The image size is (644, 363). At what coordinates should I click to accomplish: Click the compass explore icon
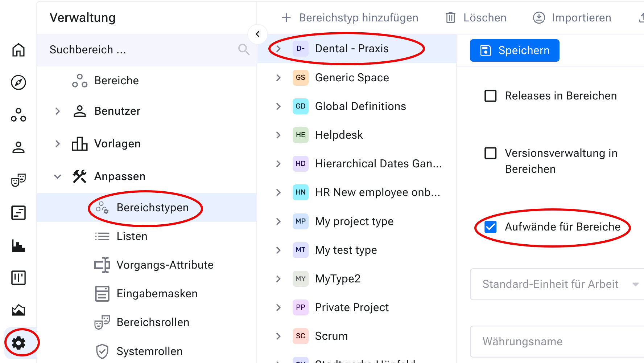18,82
